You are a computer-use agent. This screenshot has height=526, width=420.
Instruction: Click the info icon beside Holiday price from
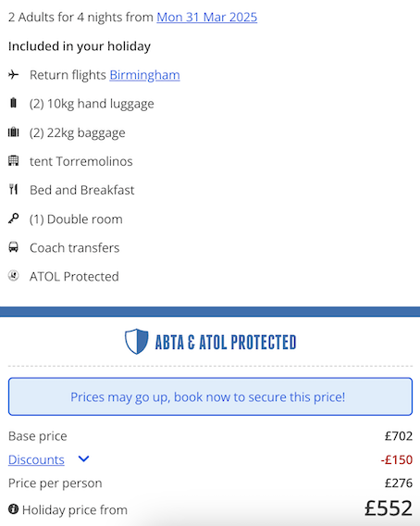click(x=13, y=509)
